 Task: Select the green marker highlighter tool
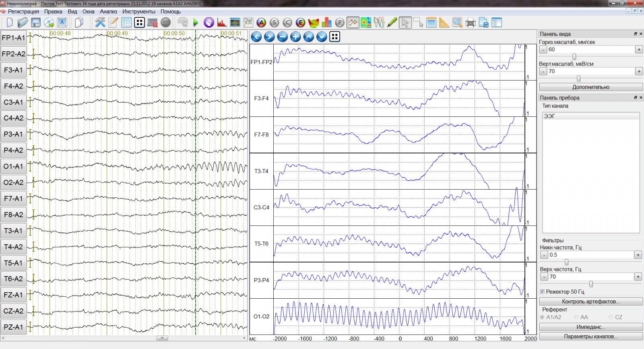click(392, 23)
